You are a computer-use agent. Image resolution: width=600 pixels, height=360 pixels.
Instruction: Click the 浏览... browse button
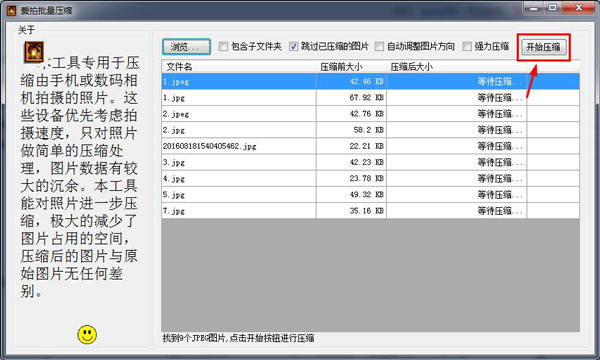186,47
